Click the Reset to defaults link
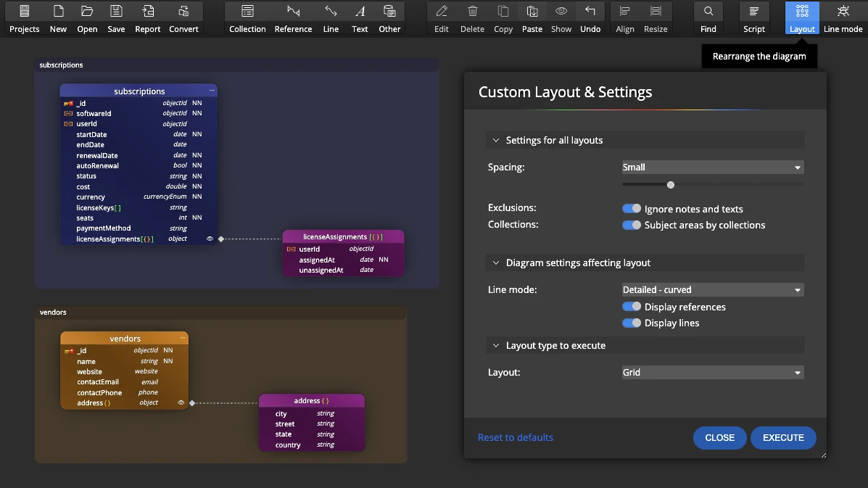This screenshot has width=868, height=488. click(x=515, y=438)
